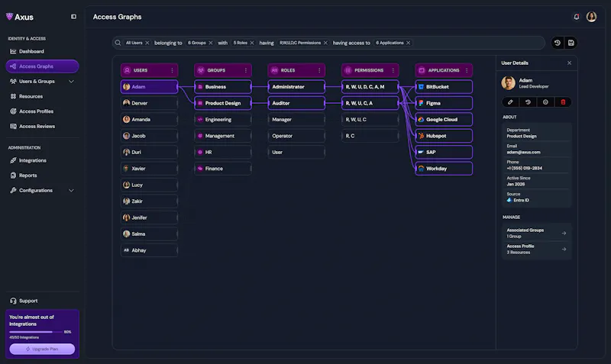Open Access Profile arrow

pyautogui.click(x=564, y=250)
